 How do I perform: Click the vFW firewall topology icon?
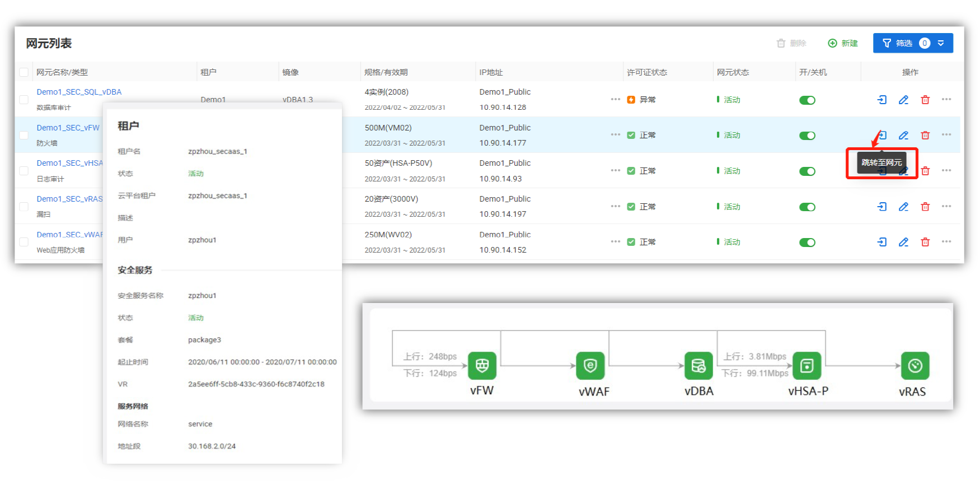point(482,366)
